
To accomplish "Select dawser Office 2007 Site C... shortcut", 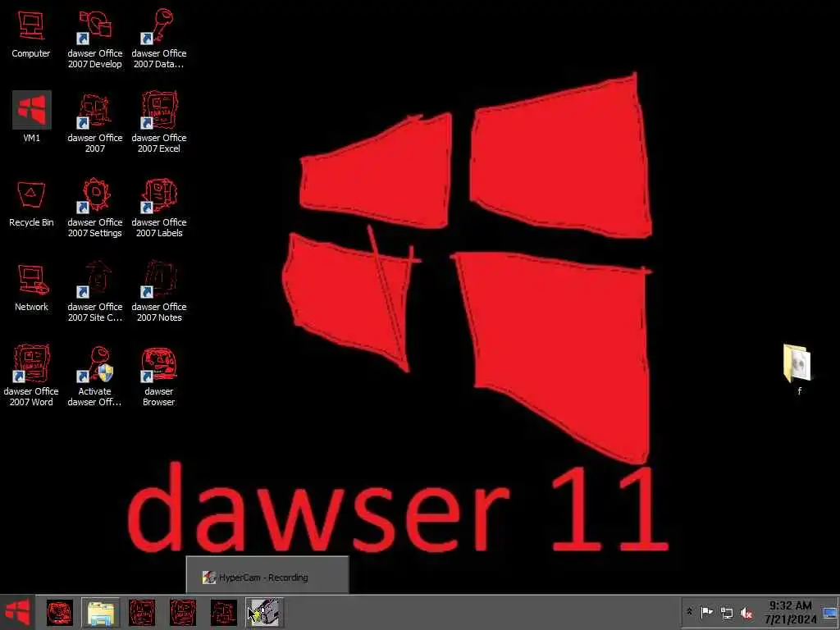I will pos(95,291).
